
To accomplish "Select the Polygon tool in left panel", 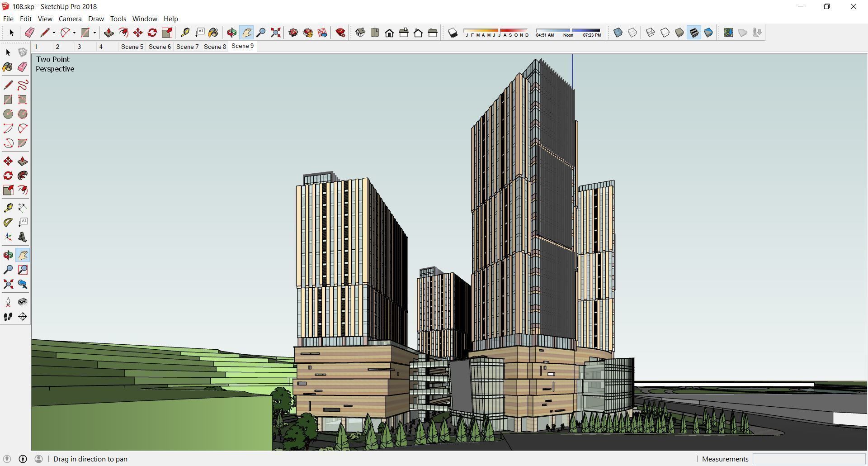I will [23, 114].
